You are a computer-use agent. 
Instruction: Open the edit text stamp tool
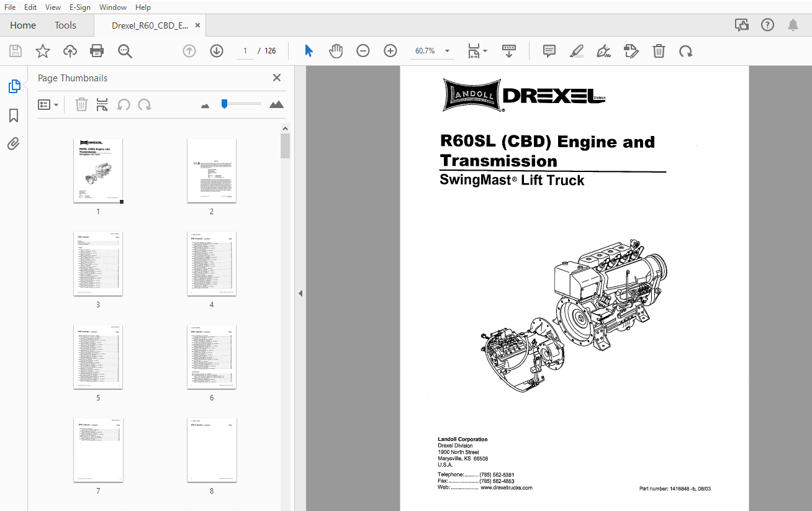pos(631,51)
